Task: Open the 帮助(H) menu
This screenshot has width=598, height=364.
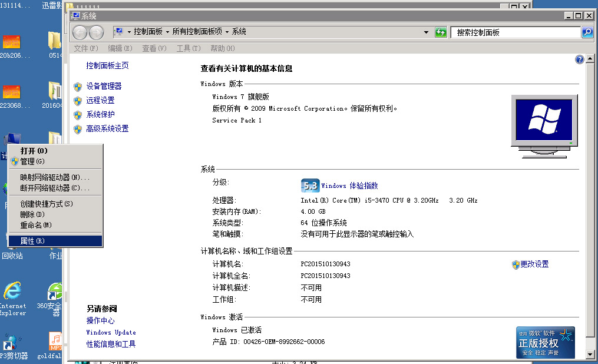Action: (x=223, y=48)
